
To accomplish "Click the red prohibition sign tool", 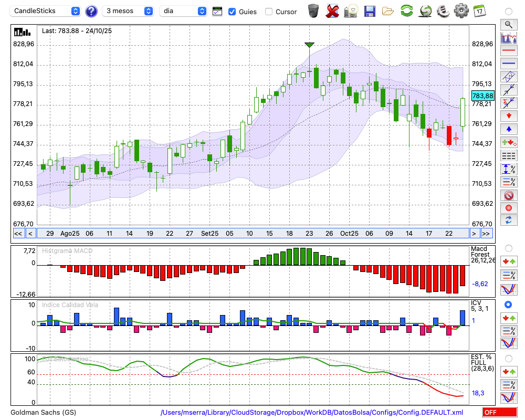I will 508,195.
